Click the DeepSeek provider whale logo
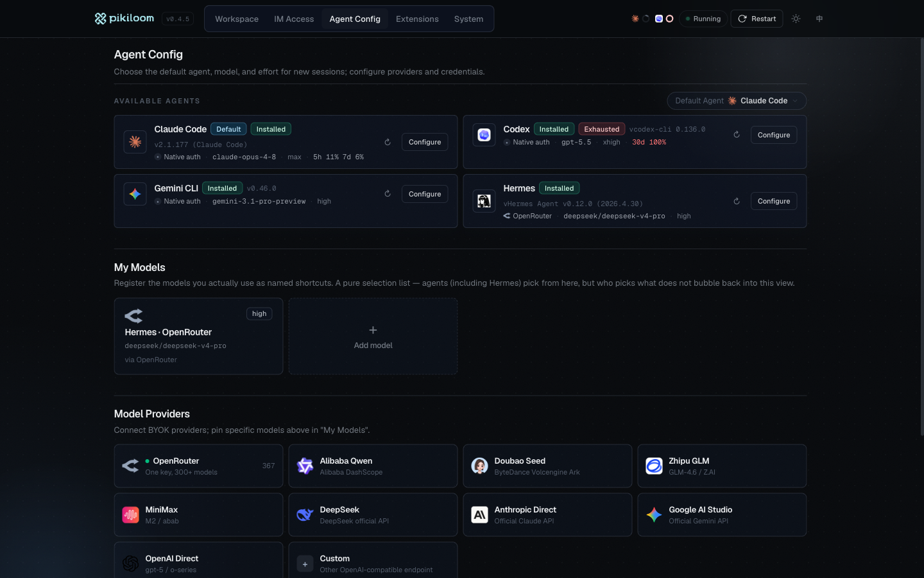This screenshot has height=578, width=924. pos(305,514)
